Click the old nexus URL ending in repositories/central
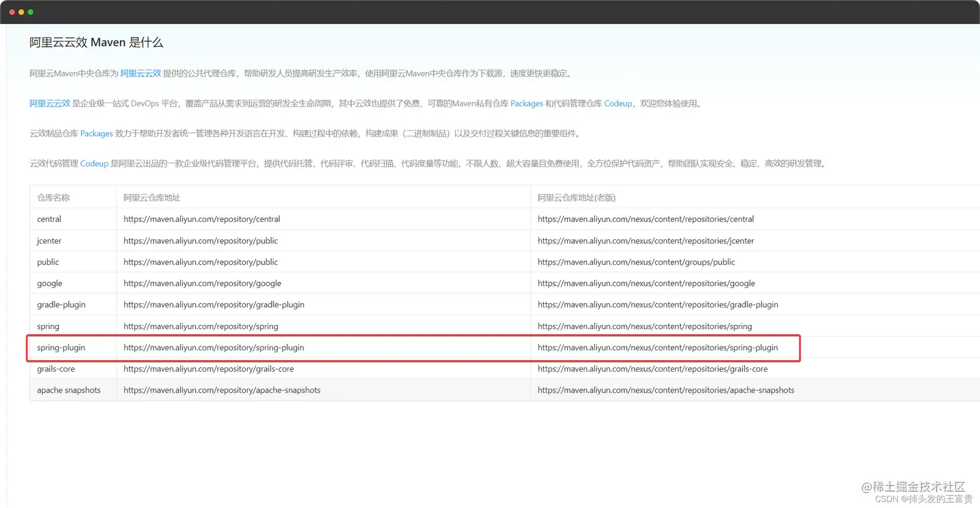This screenshot has width=980, height=508. (646, 219)
